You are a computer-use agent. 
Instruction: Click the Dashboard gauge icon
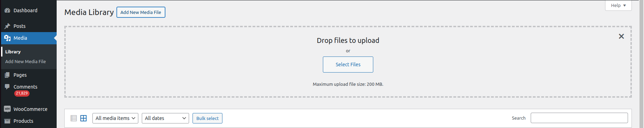[x=7, y=10]
